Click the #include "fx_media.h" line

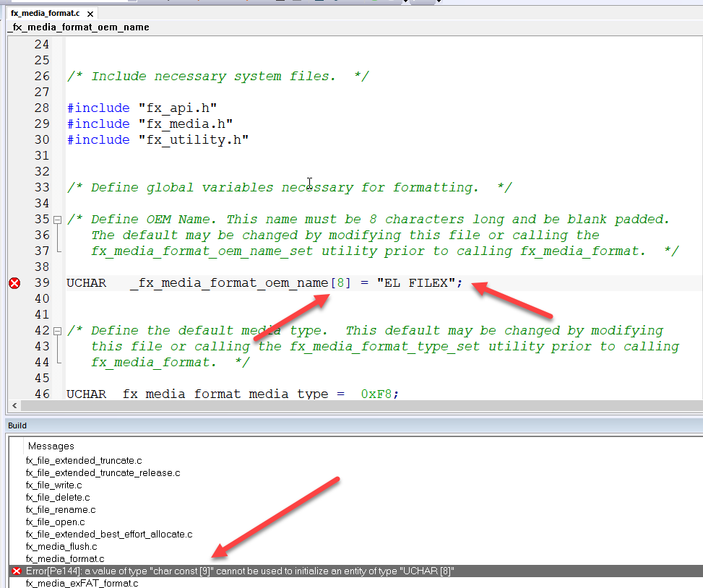point(150,124)
